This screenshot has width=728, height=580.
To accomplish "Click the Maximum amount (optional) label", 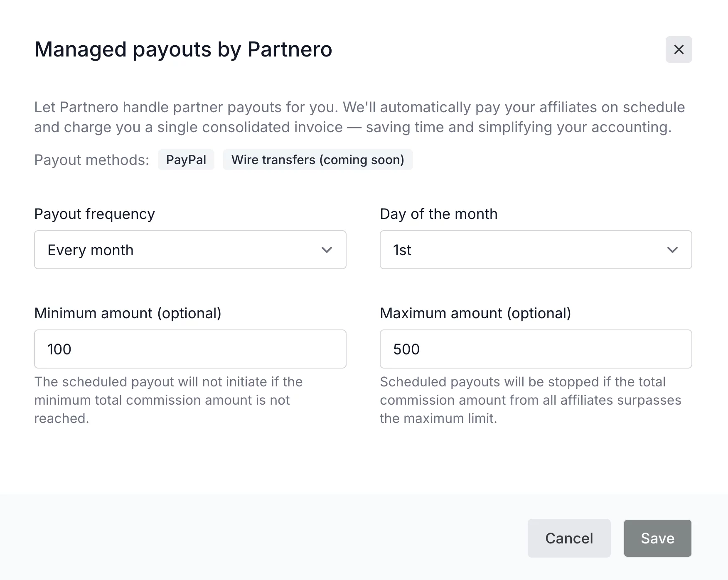I will point(475,313).
